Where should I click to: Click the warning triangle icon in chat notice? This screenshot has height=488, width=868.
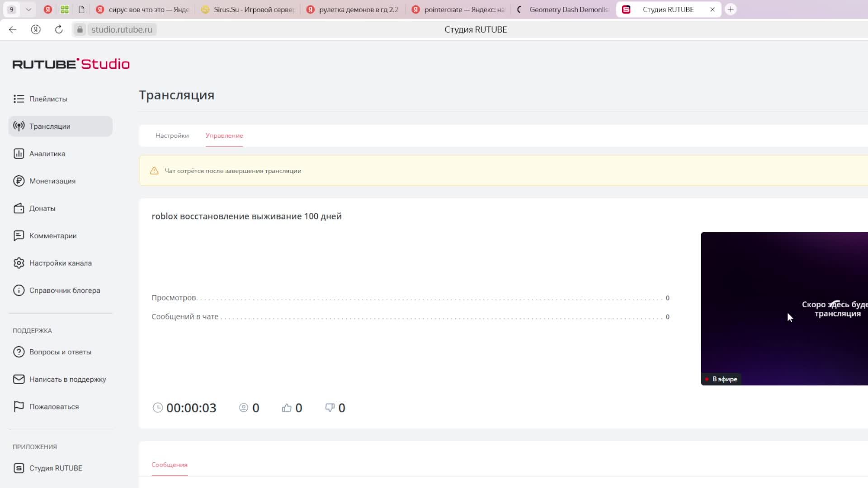[x=154, y=171]
